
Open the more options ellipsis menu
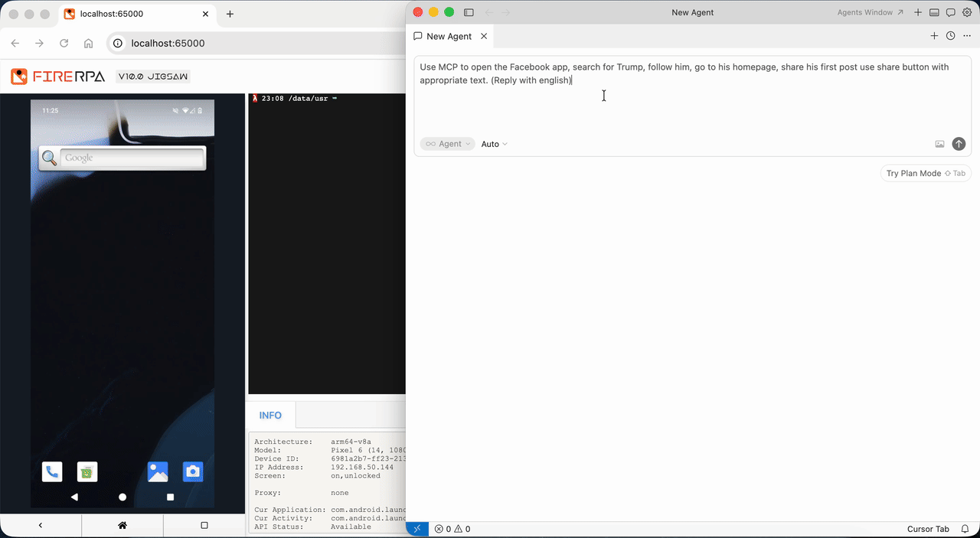[x=967, y=36]
